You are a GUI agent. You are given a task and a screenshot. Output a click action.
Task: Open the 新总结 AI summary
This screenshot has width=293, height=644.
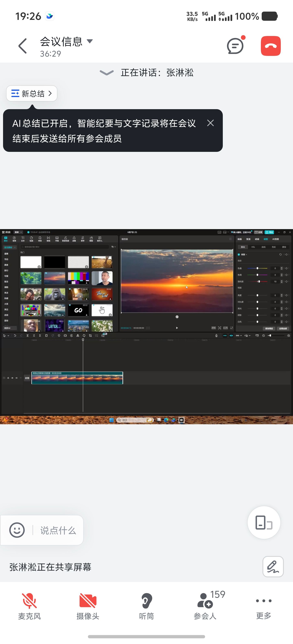[x=32, y=94]
